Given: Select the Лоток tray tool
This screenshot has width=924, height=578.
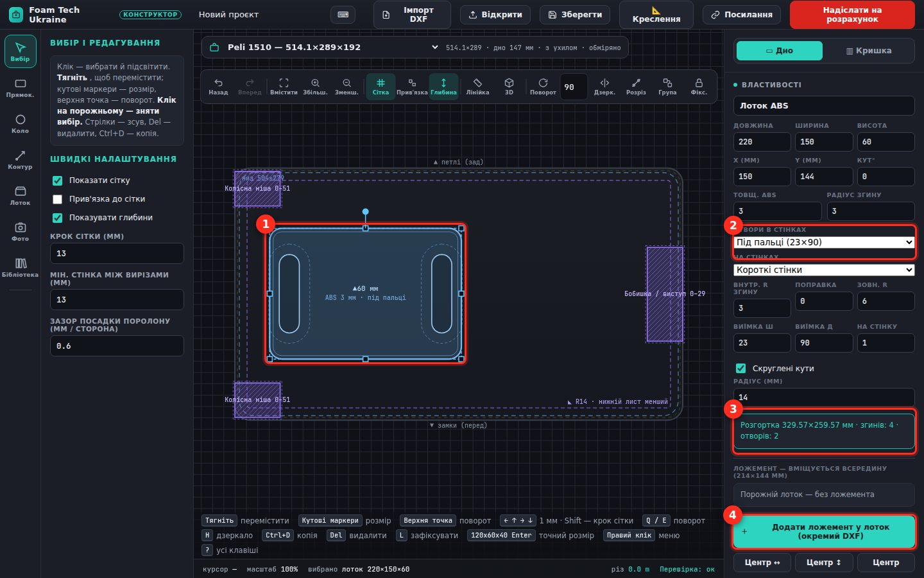Looking at the screenshot, I should [20, 196].
